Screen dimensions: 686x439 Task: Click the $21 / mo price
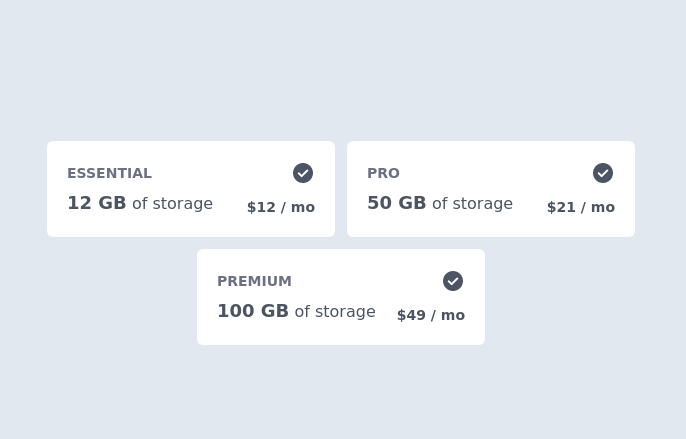pyautogui.click(x=581, y=207)
